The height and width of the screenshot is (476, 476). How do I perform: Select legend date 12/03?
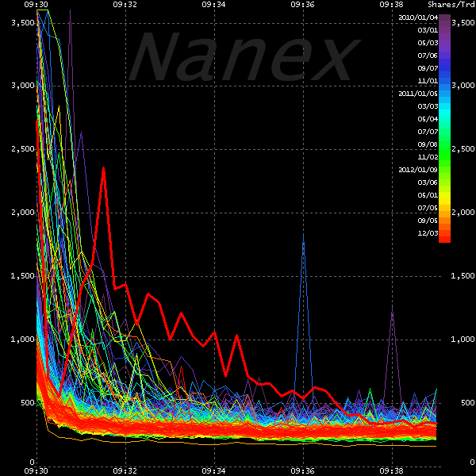428,233
